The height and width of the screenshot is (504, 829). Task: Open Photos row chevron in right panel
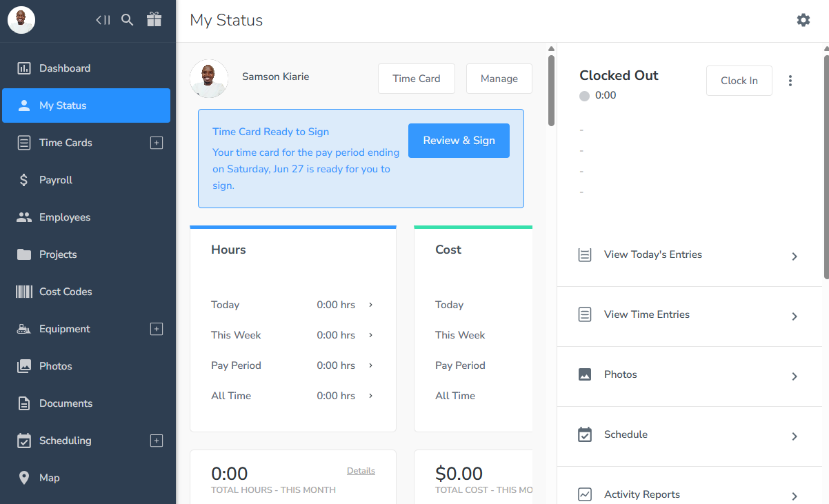[795, 376]
